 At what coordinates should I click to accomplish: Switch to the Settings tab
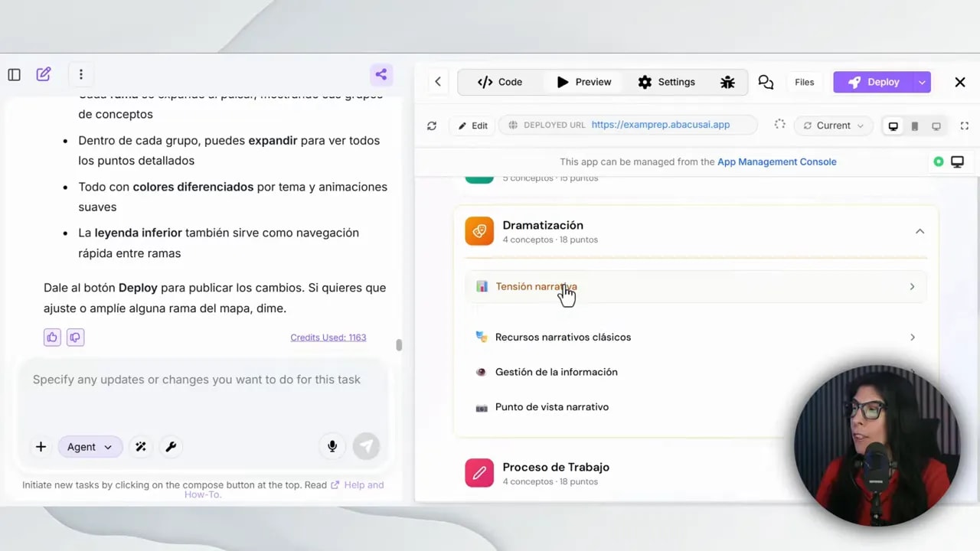(667, 82)
